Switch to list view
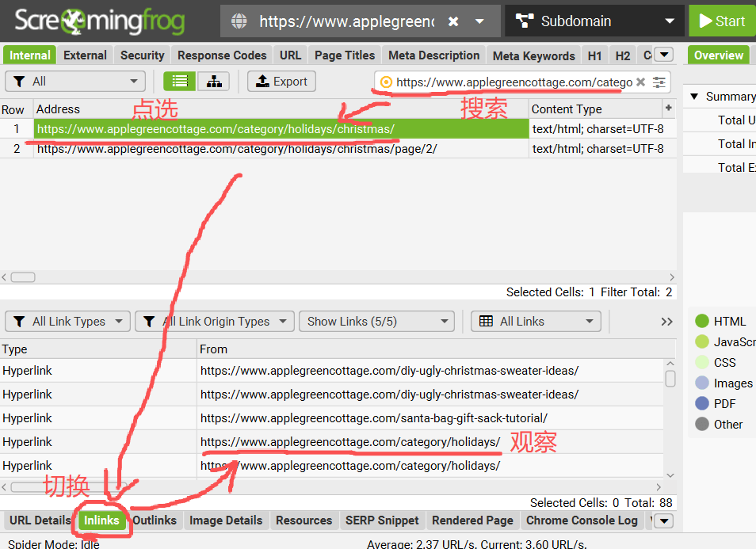Screen dimensions: 756x549 [180, 82]
